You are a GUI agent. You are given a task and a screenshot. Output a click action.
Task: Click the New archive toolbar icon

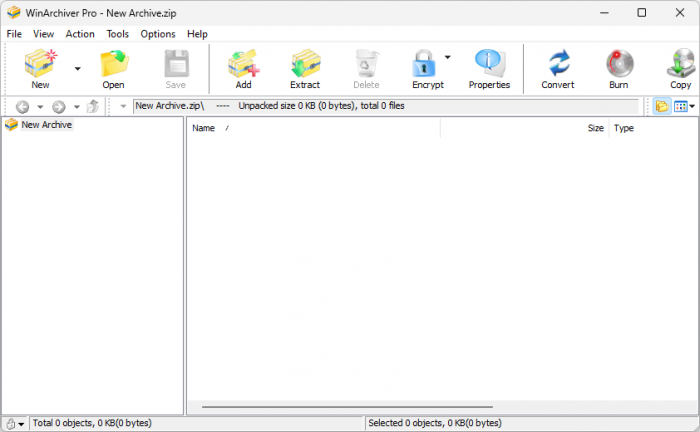40,66
